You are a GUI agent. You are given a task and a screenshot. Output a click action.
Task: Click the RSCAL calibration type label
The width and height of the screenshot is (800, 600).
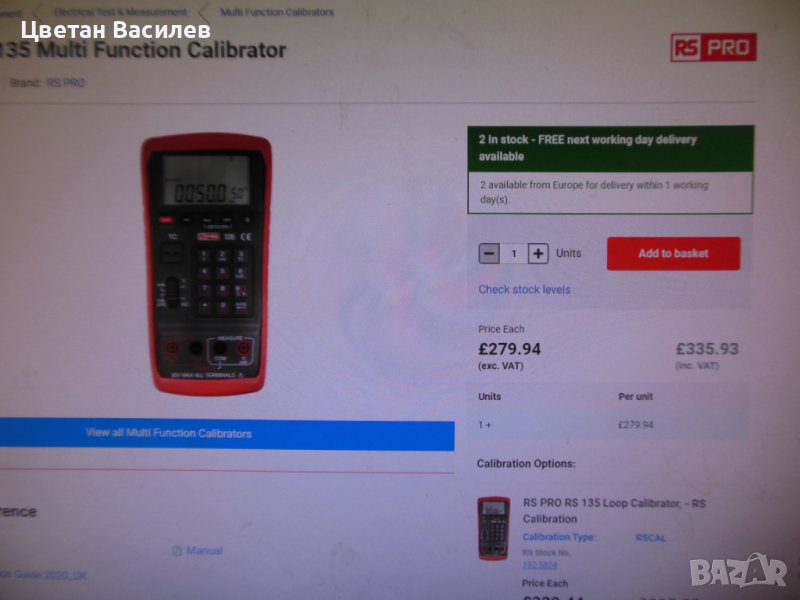pyautogui.click(x=651, y=538)
